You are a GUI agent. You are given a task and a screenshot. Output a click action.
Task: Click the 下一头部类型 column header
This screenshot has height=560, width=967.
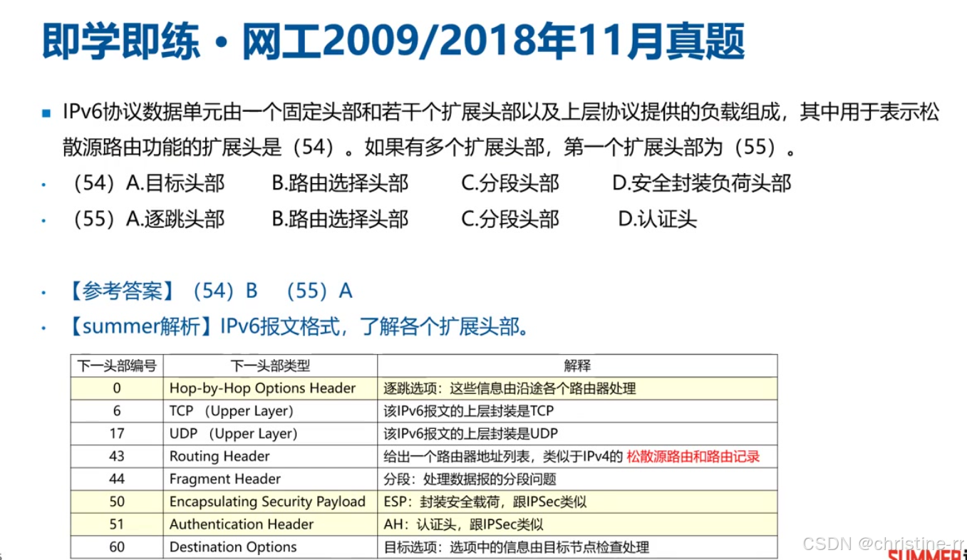click(x=270, y=366)
